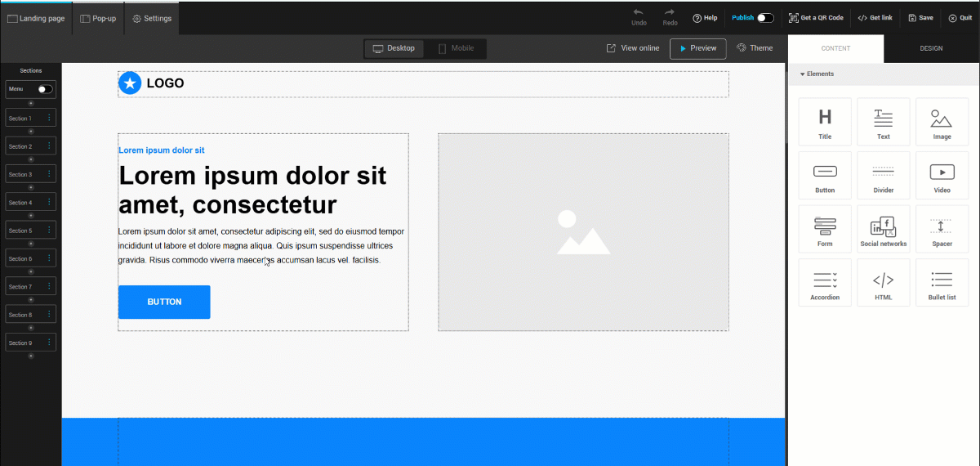Switch to Mobile view

pyautogui.click(x=456, y=48)
